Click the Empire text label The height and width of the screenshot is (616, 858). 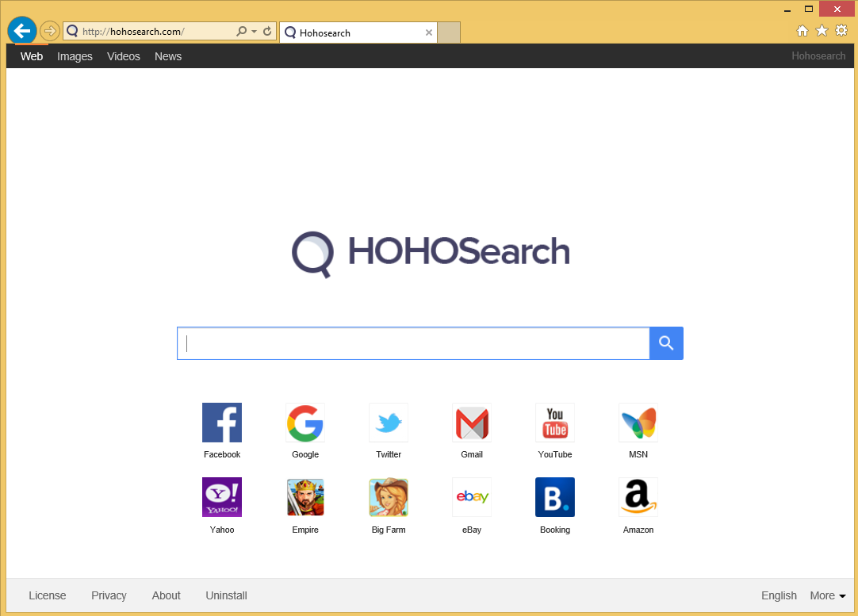(305, 530)
